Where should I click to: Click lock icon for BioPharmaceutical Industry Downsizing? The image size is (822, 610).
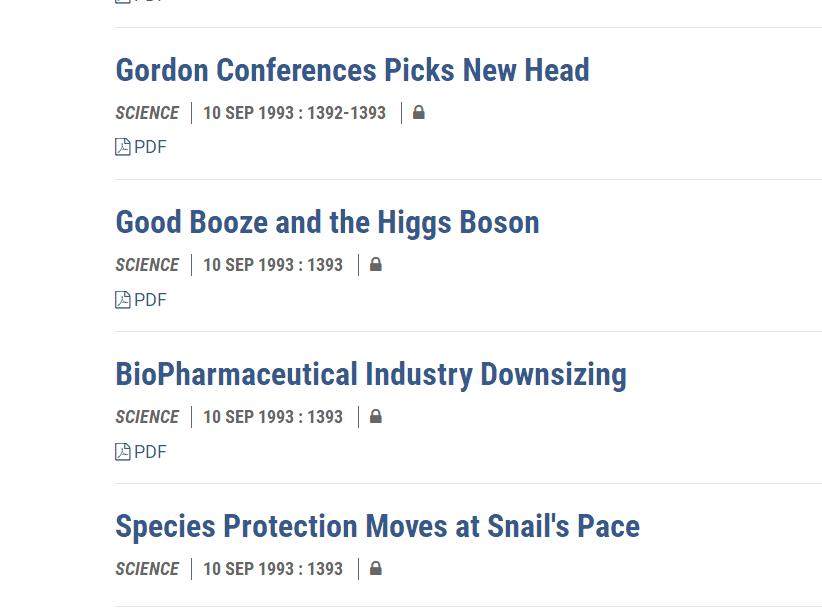[x=376, y=417]
